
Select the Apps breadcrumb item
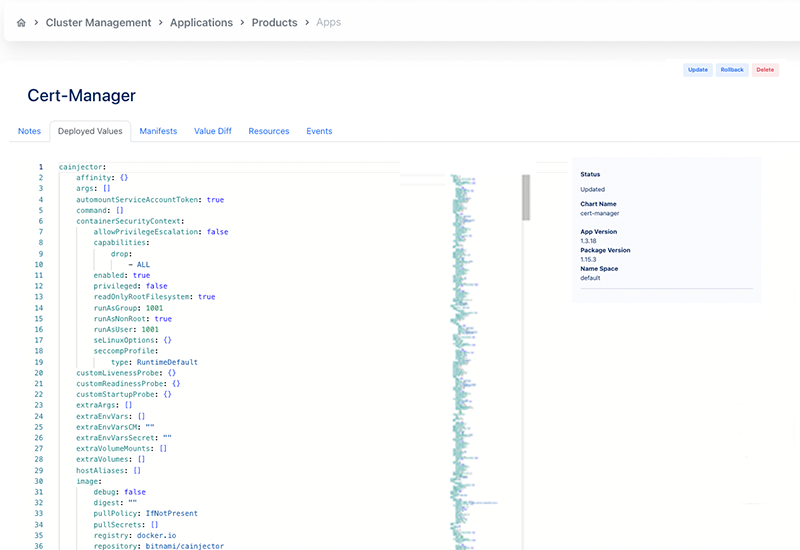pos(328,22)
